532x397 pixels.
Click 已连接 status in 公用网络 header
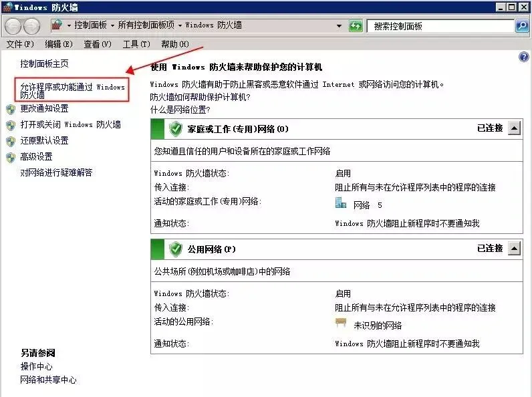point(490,249)
